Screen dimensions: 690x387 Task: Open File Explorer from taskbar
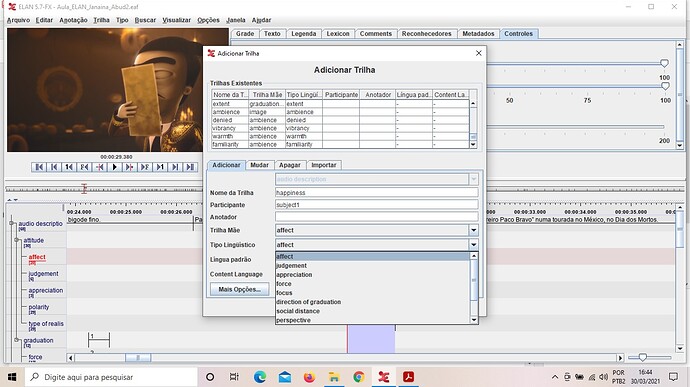tap(334, 377)
